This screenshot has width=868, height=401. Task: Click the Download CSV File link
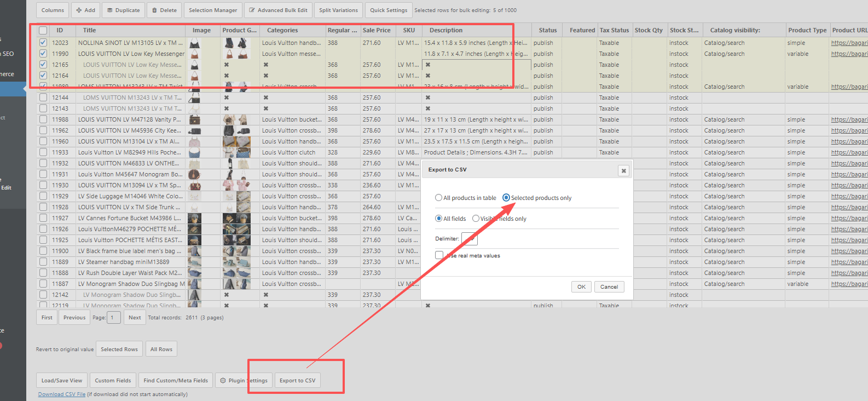pos(61,394)
